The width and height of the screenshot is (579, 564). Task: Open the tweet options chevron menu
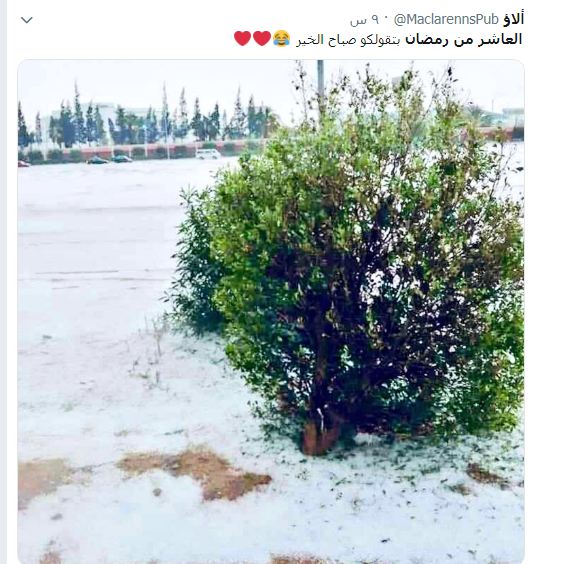coord(27,20)
